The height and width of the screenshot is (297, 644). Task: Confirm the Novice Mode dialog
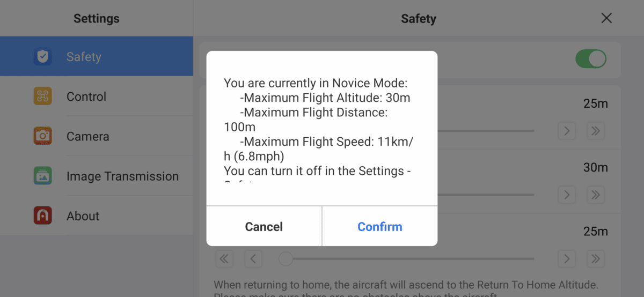click(x=380, y=227)
